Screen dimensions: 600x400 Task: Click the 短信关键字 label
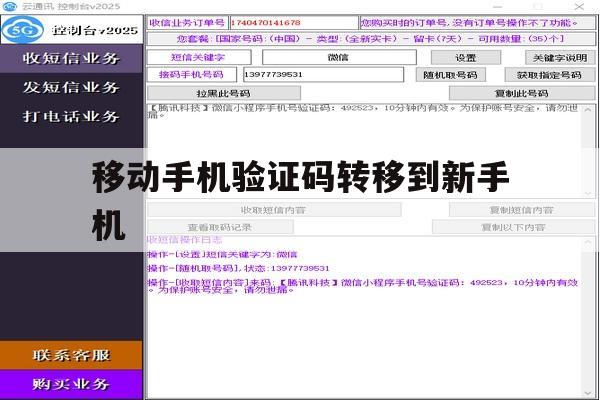[198, 57]
